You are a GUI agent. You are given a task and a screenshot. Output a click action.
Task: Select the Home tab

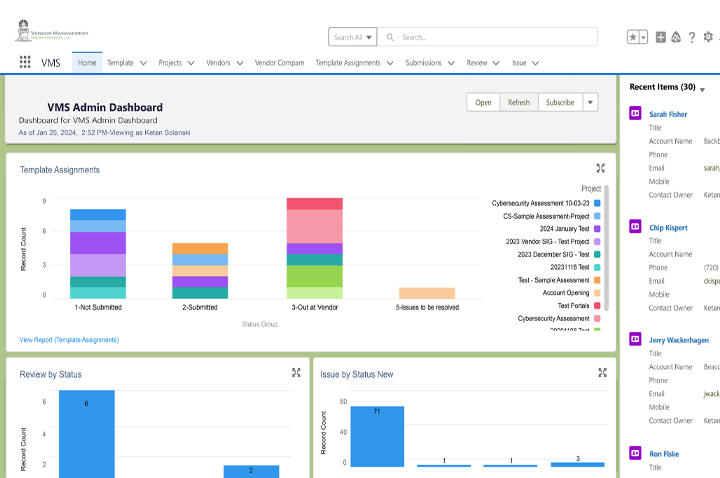click(x=87, y=63)
